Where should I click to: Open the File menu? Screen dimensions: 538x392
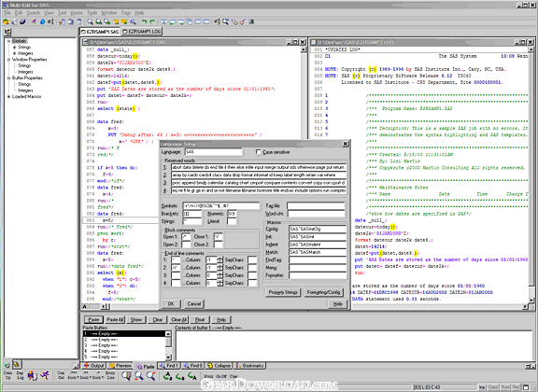[x=7, y=13]
